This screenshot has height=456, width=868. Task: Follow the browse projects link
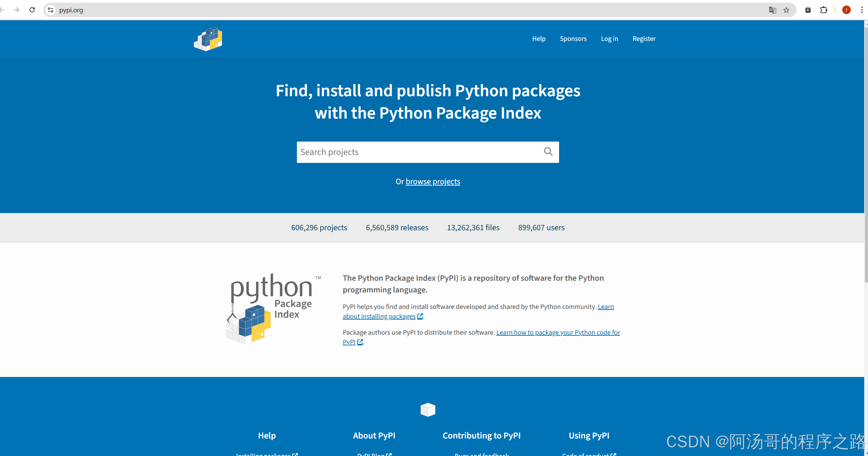point(433,181)
